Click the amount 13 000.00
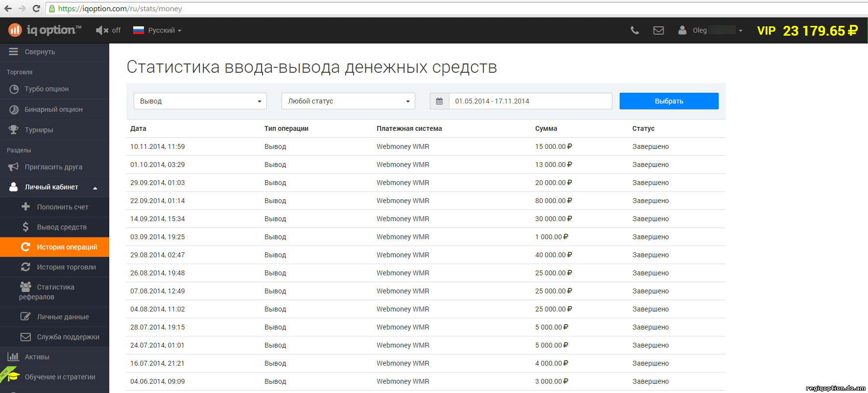Screen dimensions: 868x393 click(x=553, y=165)
